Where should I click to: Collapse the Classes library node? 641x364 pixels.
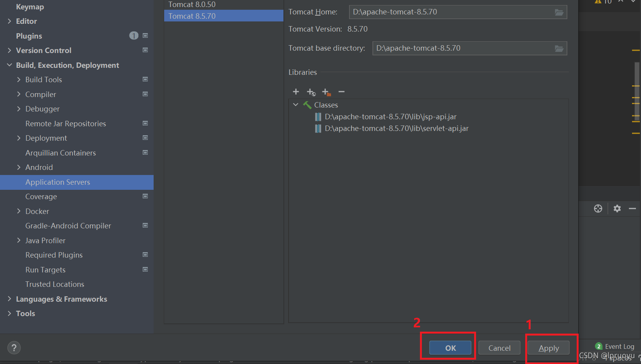296,105
